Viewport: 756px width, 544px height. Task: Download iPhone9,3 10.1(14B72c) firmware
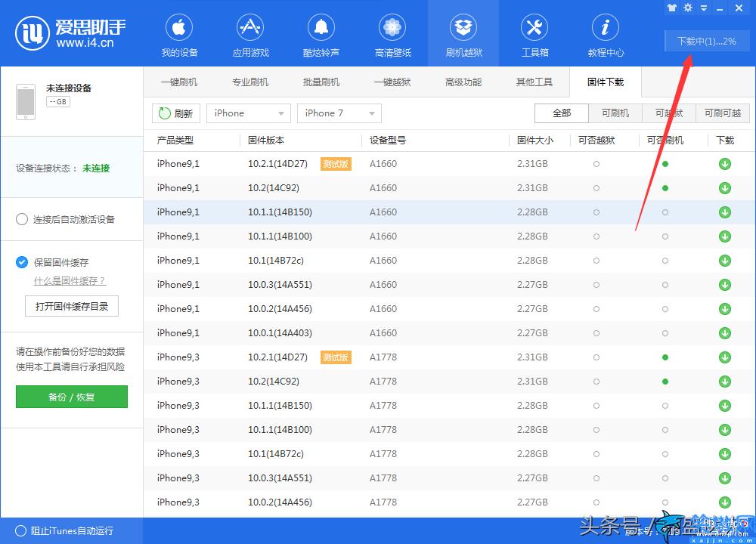(x=725, y=454)
